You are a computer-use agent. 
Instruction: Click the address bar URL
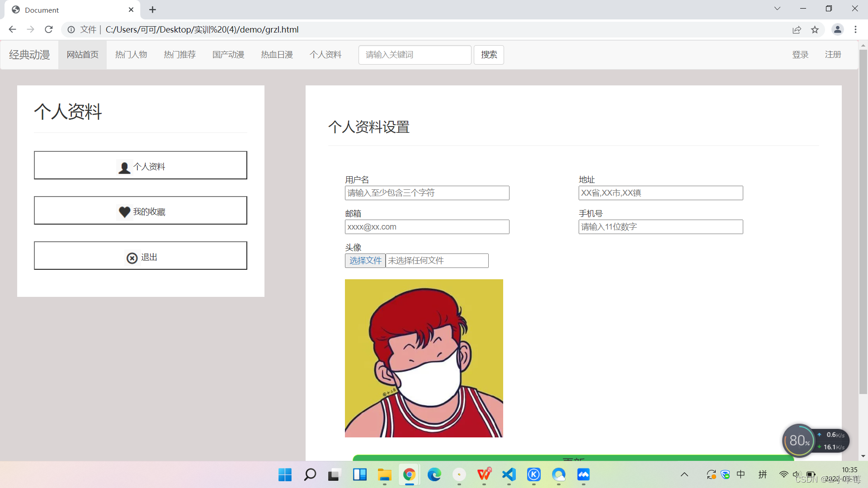[202, 29]
